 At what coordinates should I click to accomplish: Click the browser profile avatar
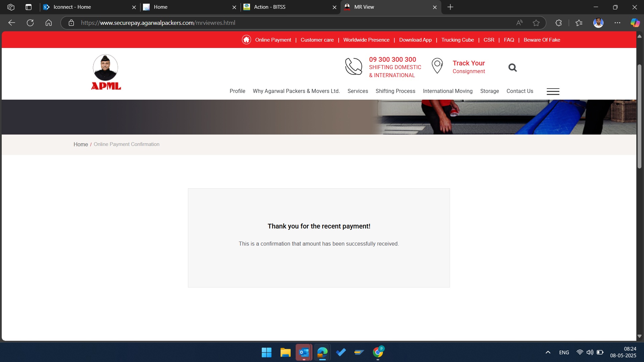tap(598, 23)
